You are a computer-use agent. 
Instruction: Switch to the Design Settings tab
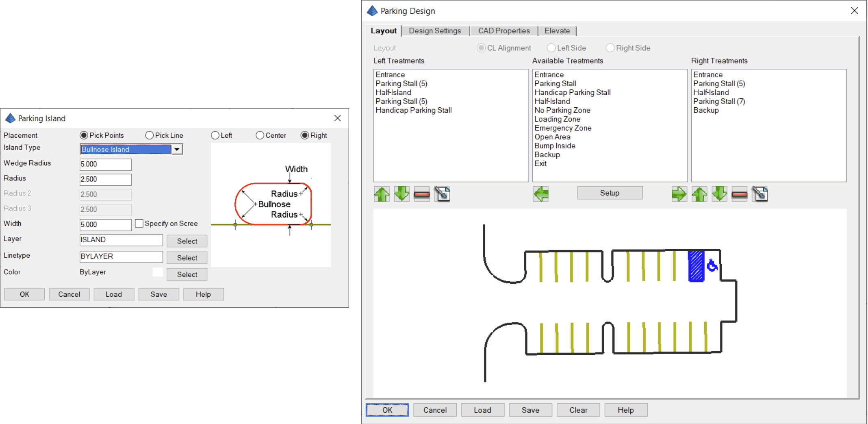pos(435,31)
